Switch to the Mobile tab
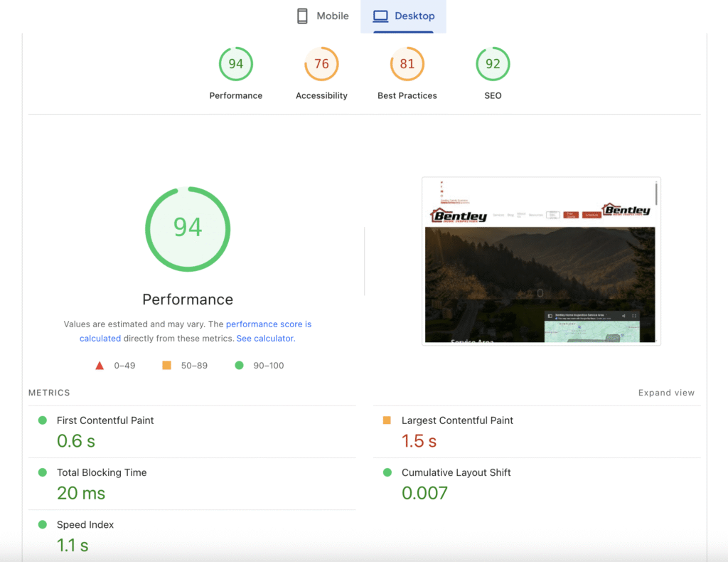 click(323, 16)
